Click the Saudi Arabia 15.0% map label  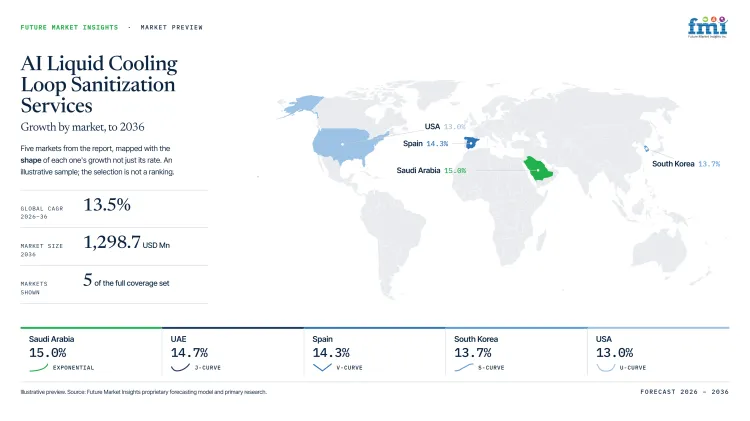431,170
